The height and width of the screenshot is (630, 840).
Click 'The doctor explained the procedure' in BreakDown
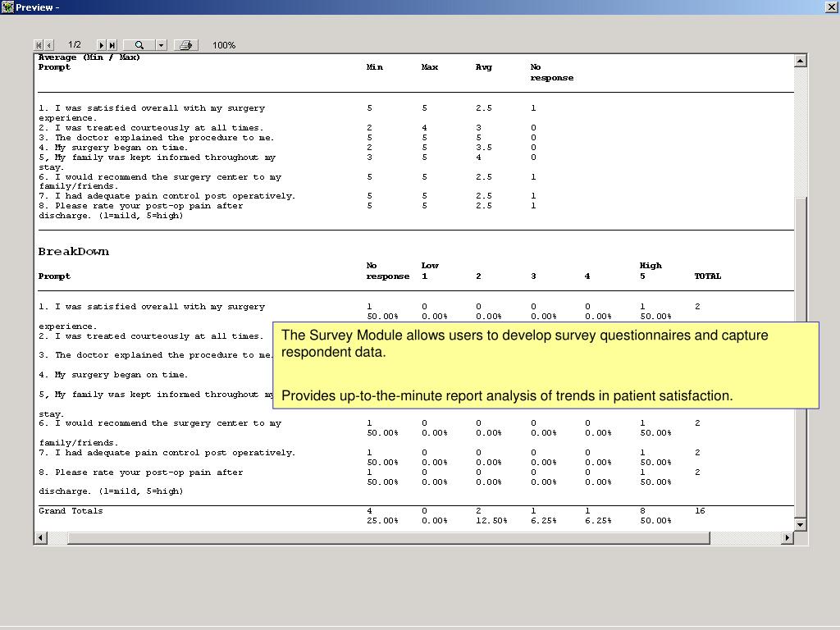[x=156, y=355]
